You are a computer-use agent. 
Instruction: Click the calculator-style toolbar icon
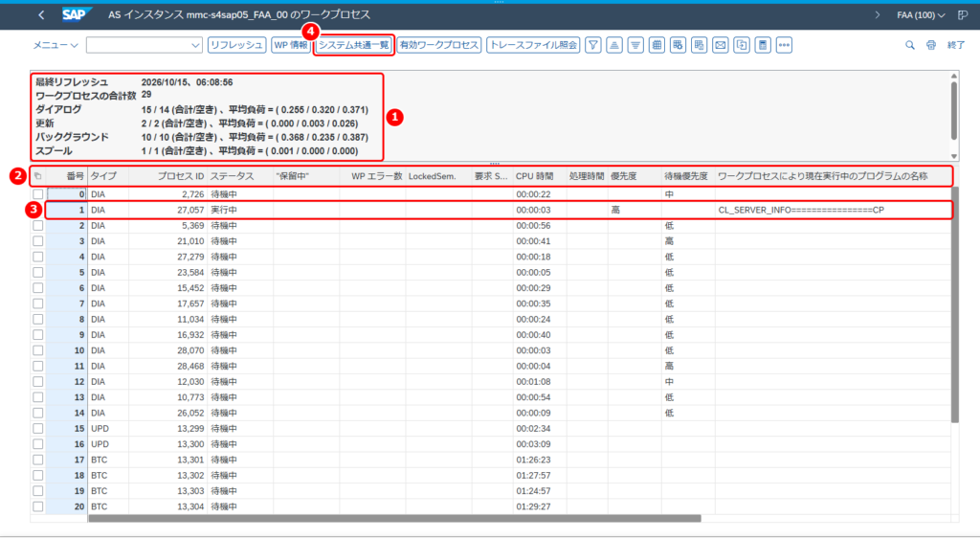763,45
